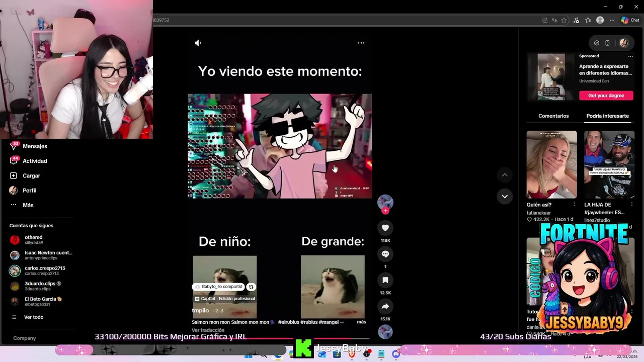644x362 pixels.
Task: Open the video's three-dot options menu
Action: [361, 43]
